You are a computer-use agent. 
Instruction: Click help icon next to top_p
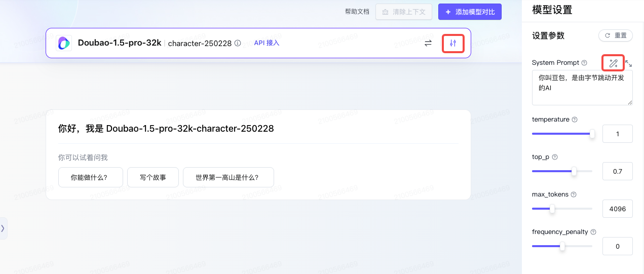pos(555,157)
